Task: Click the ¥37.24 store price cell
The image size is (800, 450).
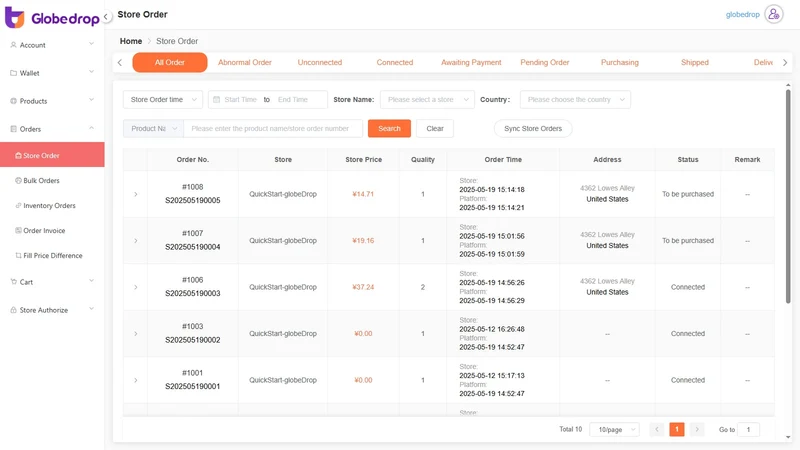Action: pos(363,287)
